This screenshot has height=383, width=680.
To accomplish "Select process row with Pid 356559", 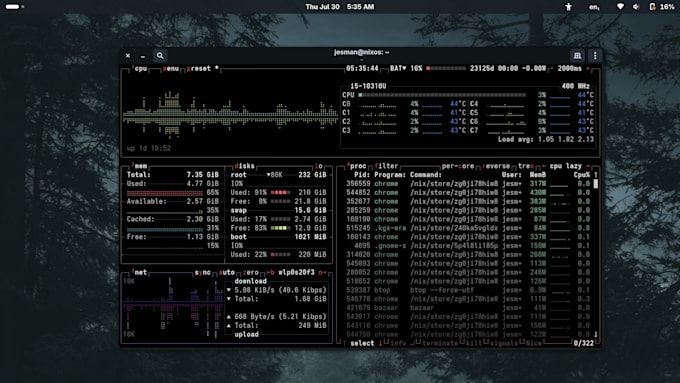I will click(x=468, y=184).
